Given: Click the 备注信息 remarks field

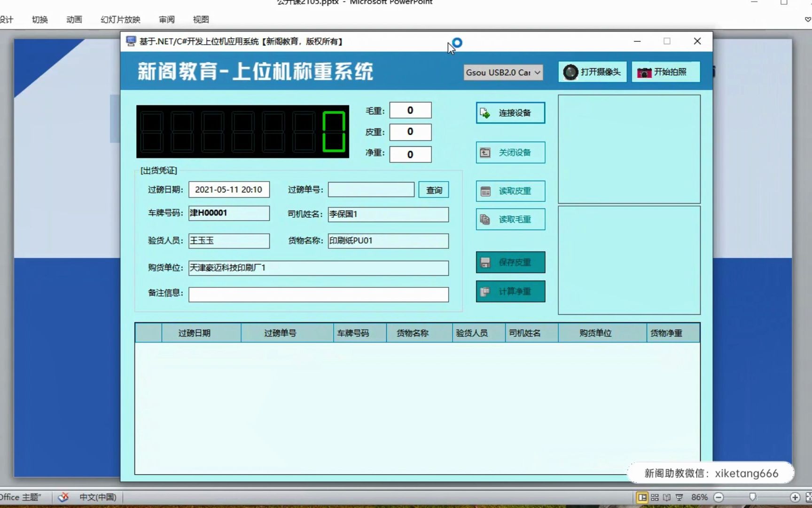Looking at the screenshot, I should click(319, 294).
